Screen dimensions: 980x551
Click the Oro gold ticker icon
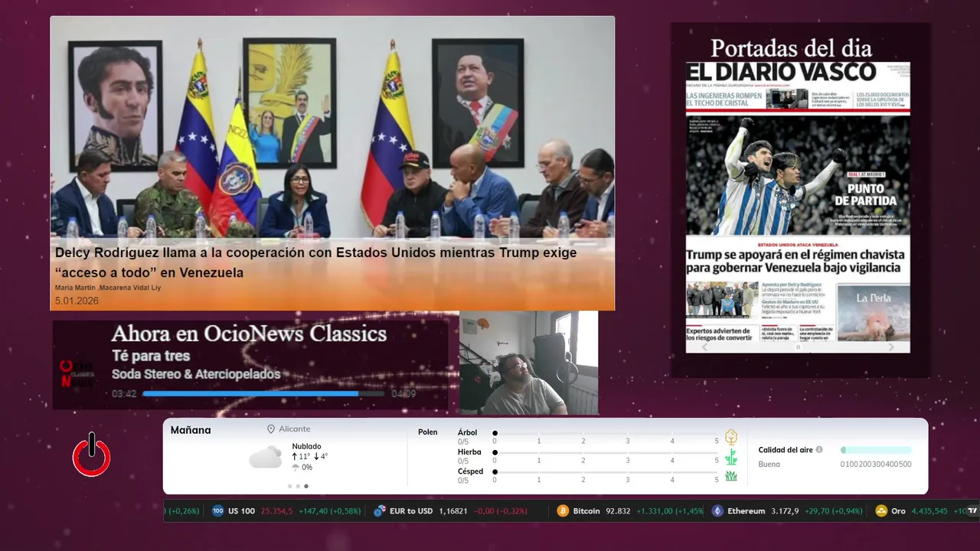point(881,510)
